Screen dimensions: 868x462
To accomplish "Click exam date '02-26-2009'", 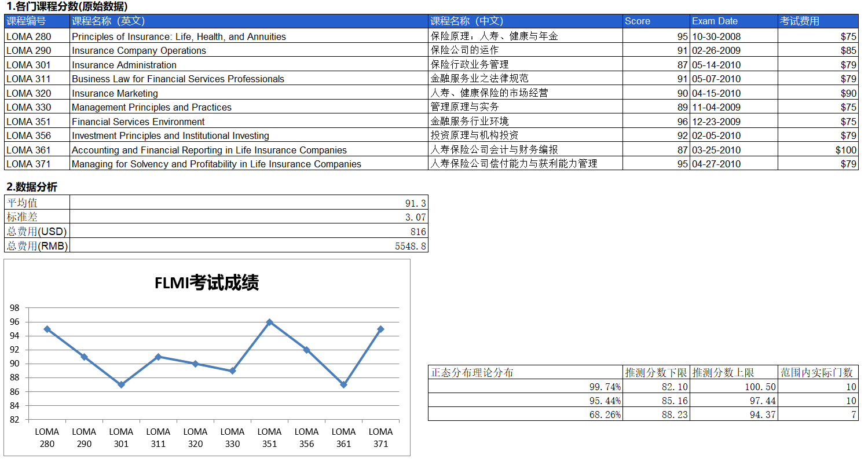I will coord(734,50).
